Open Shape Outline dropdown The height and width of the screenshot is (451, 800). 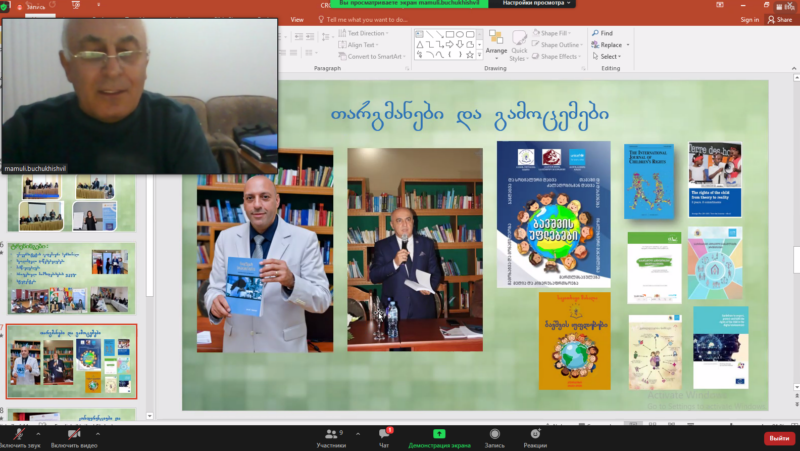(x=557, y=45)
